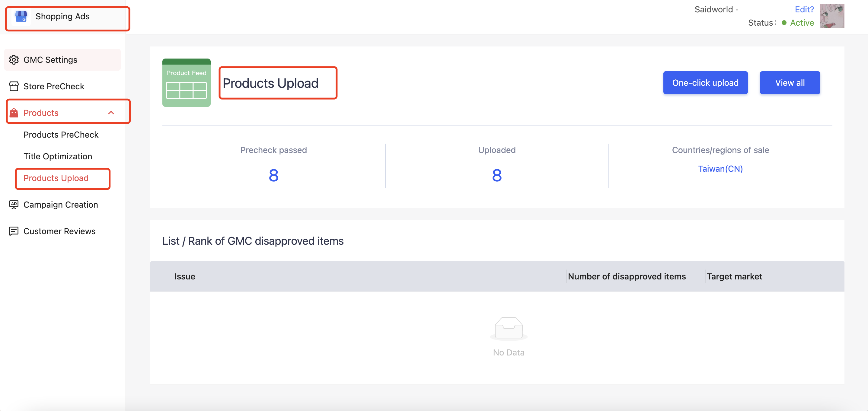Click Number of disapproved items header
The width and height of the screenshot is (868, 411).
(627, 277)
